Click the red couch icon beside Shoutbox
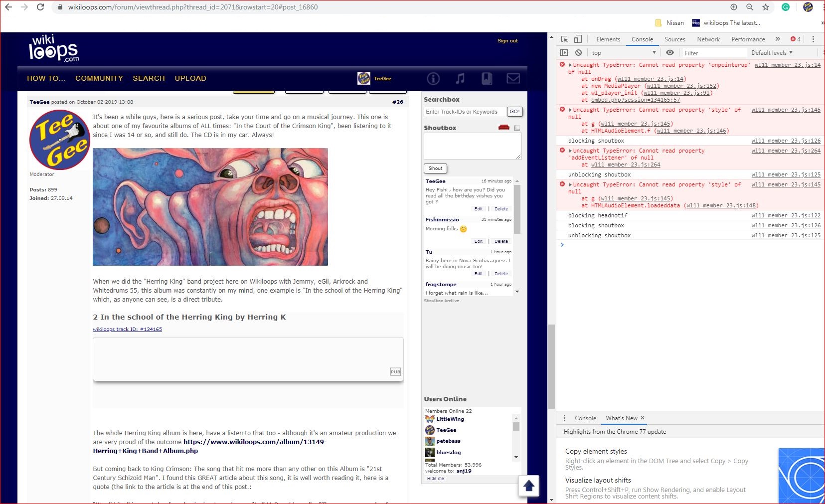 pos(504,128)
